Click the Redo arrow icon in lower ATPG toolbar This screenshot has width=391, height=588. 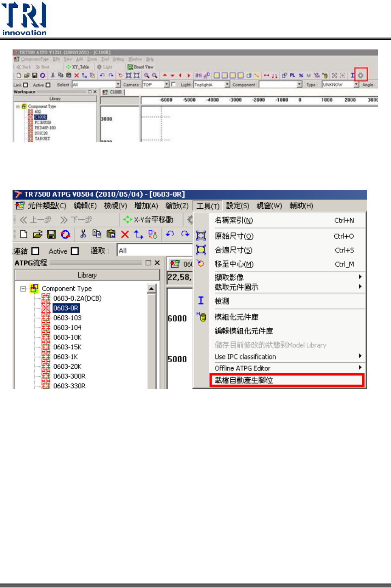[185, 234]
